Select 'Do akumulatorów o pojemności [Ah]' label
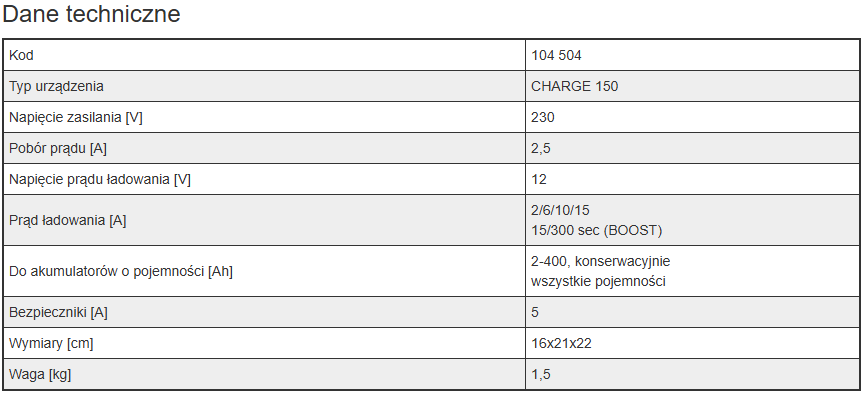This screenshot has width=866, height=395. tap(121, 271)
